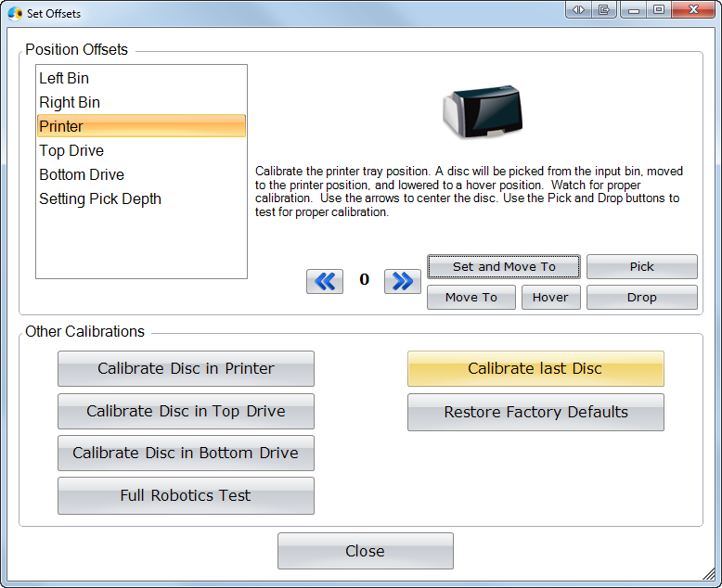Click the left-right arrows title bar icon
The height and width of the screenshot is (588, 722).
pos(578,10)
